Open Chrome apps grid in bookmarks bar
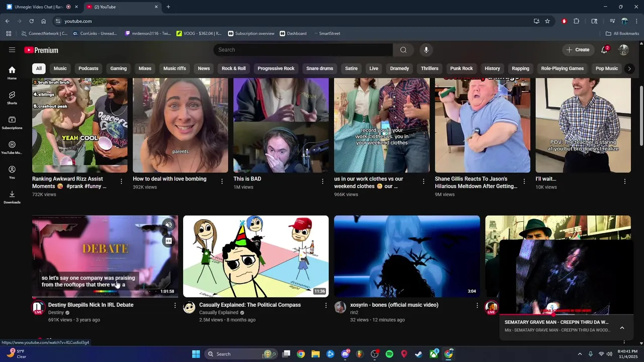Viewport: 644px width, 362px height. 9,34
